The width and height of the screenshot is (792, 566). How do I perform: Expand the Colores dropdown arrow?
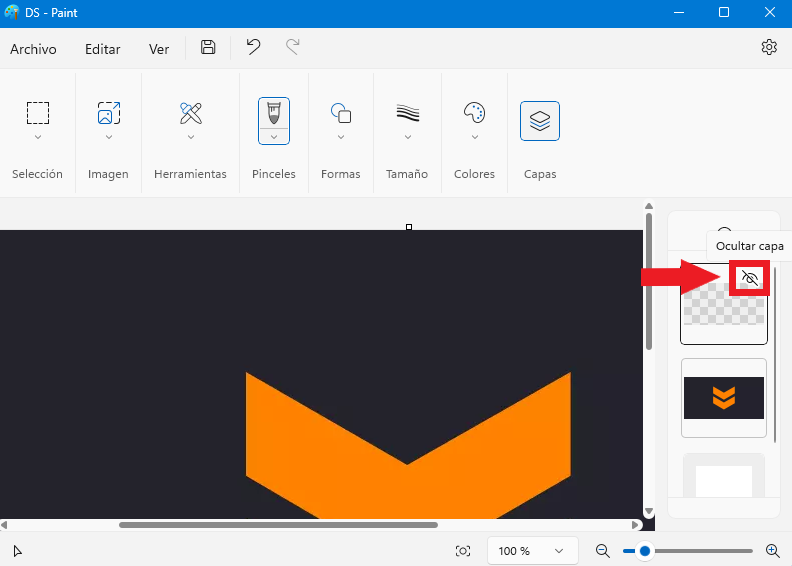coord(475,137)
